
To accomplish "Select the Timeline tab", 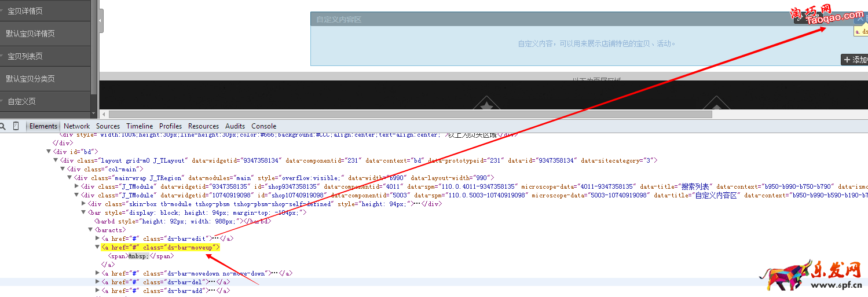I will tap(140, 126).
